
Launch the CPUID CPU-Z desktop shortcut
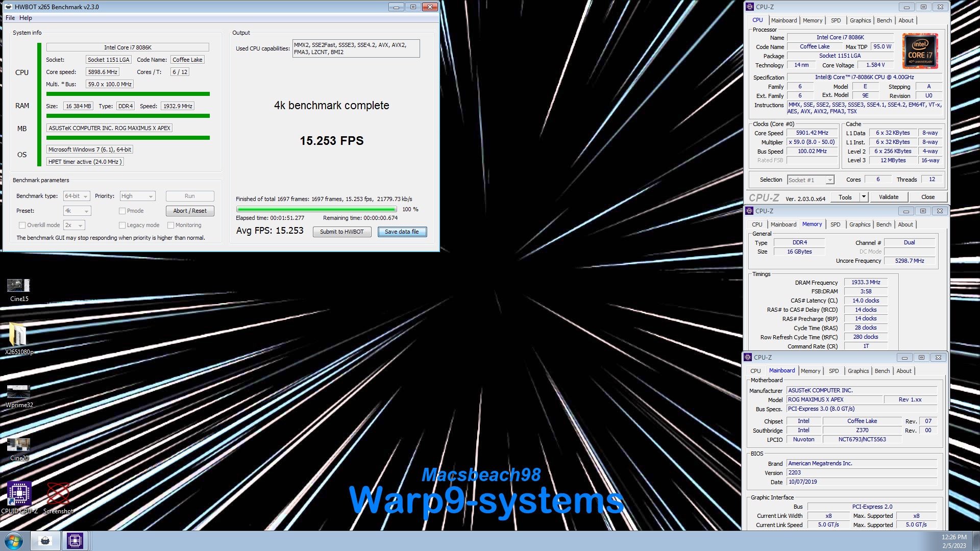point(19,497)
